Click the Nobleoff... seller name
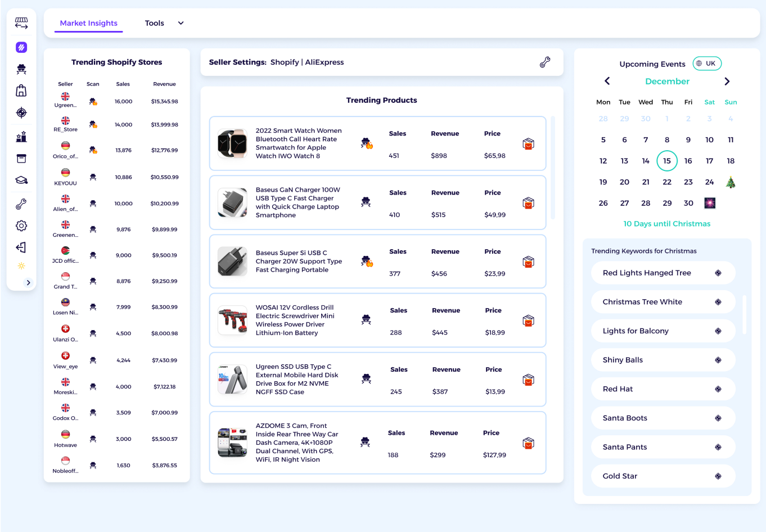Viewport: 766px width, 532px height. tap(65, 471)
